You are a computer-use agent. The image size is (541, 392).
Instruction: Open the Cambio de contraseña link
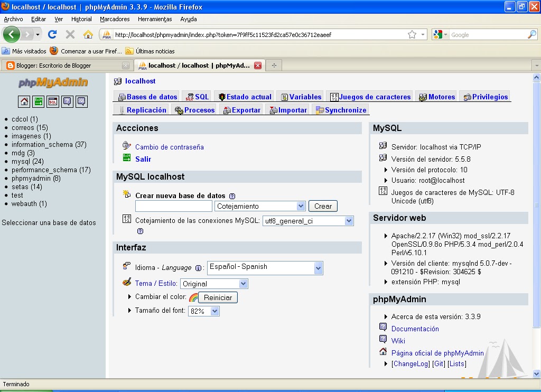pos(170,147)
